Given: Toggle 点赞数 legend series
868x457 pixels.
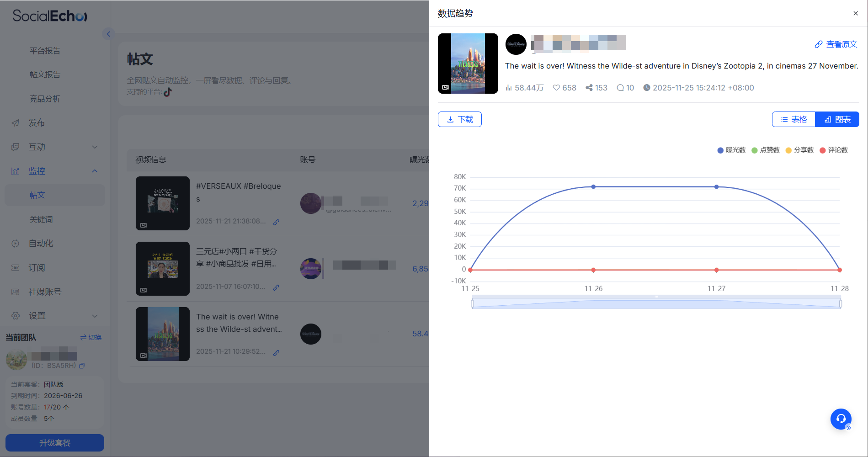Looking at the screenshot, I should (x=766, y=150).
